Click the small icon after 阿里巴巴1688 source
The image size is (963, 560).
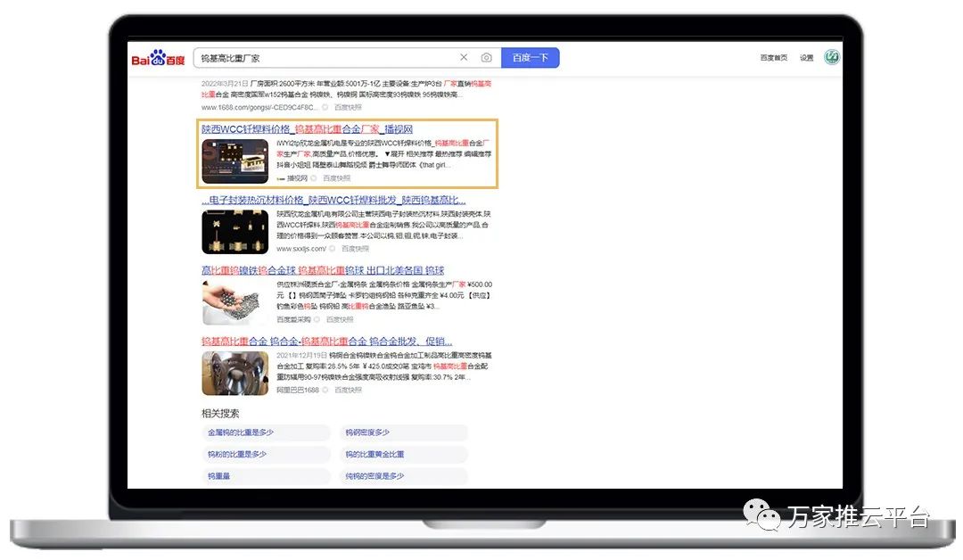click(x=326, y=390)
